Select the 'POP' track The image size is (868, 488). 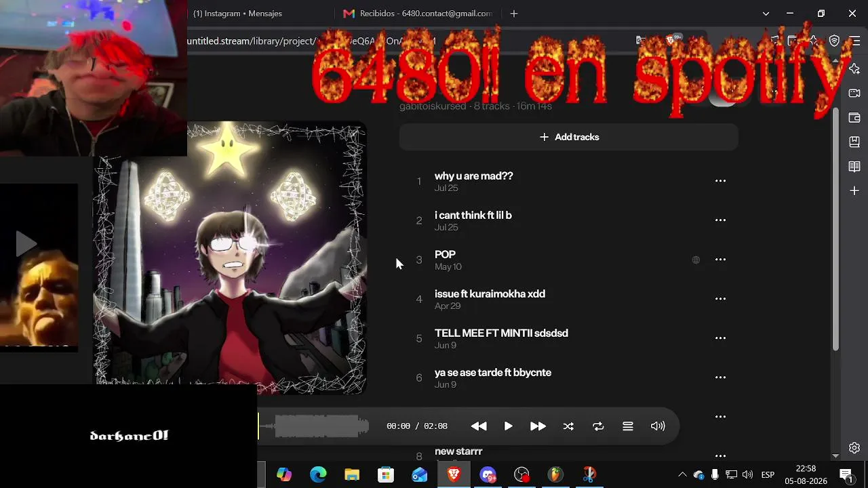pyautogui.click(x=445, y=255)
